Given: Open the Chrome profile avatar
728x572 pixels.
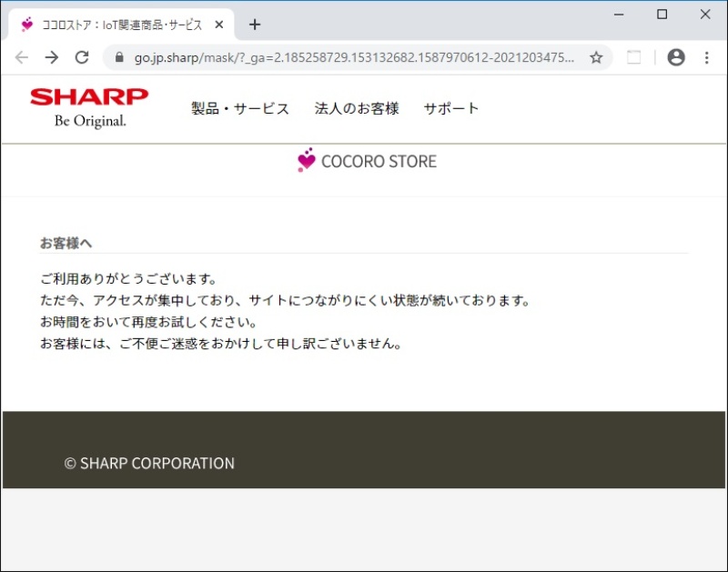Looking at the screenshot, I should (x=675, y=57).
